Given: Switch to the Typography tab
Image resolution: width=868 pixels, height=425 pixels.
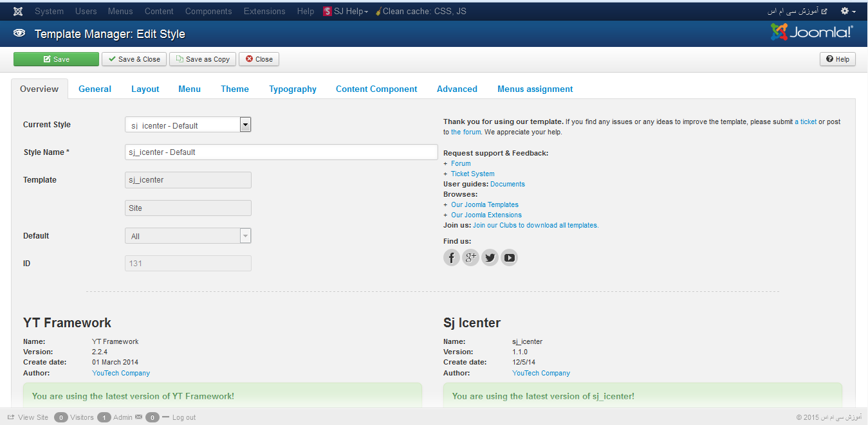Looking at the screenshot, I should point(293,89).
